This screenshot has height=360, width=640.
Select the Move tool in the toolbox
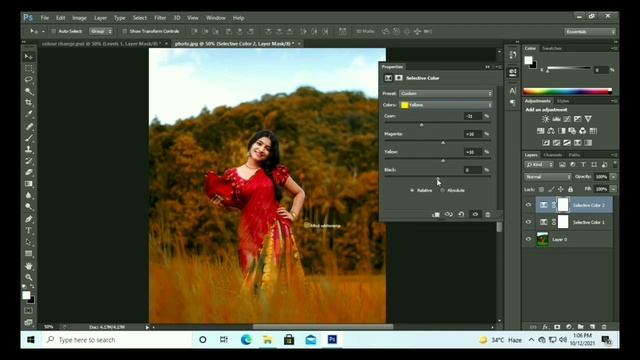29,56
